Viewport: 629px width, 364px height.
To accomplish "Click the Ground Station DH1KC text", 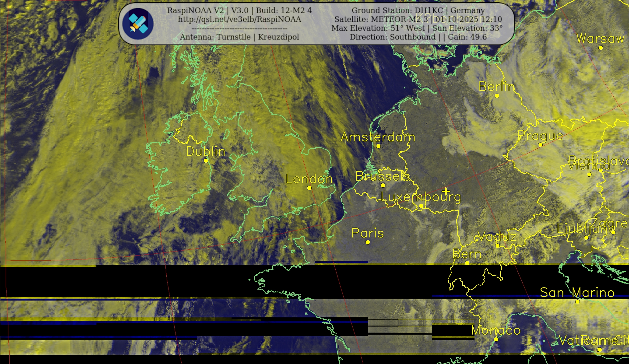I will tap(418, 10).
